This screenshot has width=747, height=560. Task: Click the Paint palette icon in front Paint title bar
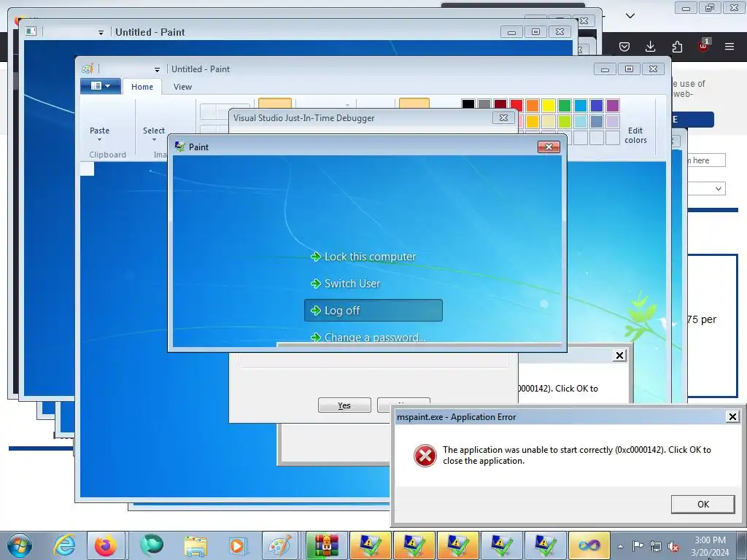[87, 69]
